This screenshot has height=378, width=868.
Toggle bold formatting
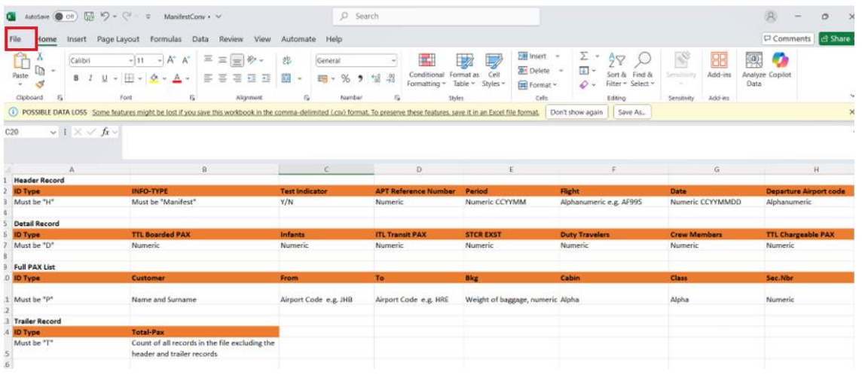click(x=76, y=78)
